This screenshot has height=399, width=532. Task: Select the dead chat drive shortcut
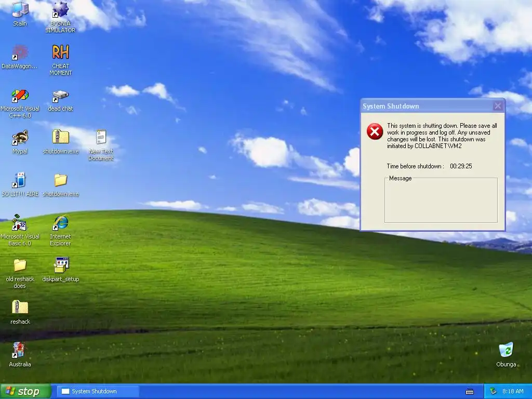coord(60,100)
